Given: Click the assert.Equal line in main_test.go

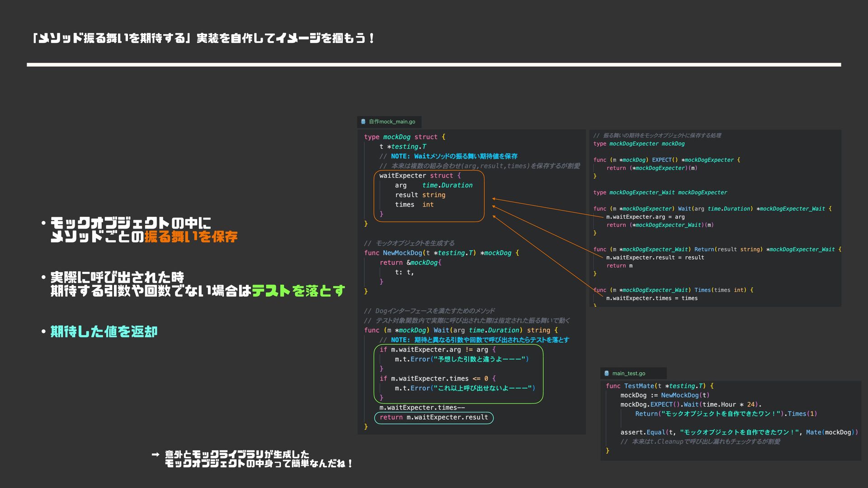Looking at the screenshot, I should (738, 432).
